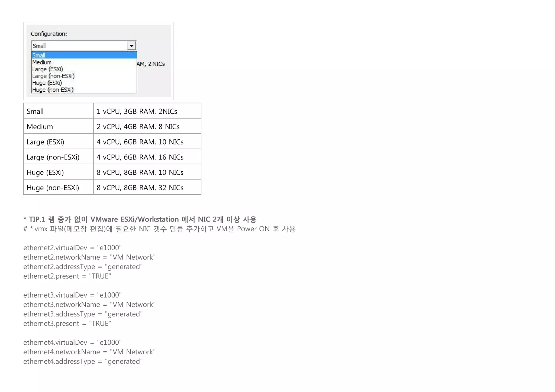This screenshot has width=555, height=392.
Task: Click the ethernet3.networkName line
Action: [89, 305]
